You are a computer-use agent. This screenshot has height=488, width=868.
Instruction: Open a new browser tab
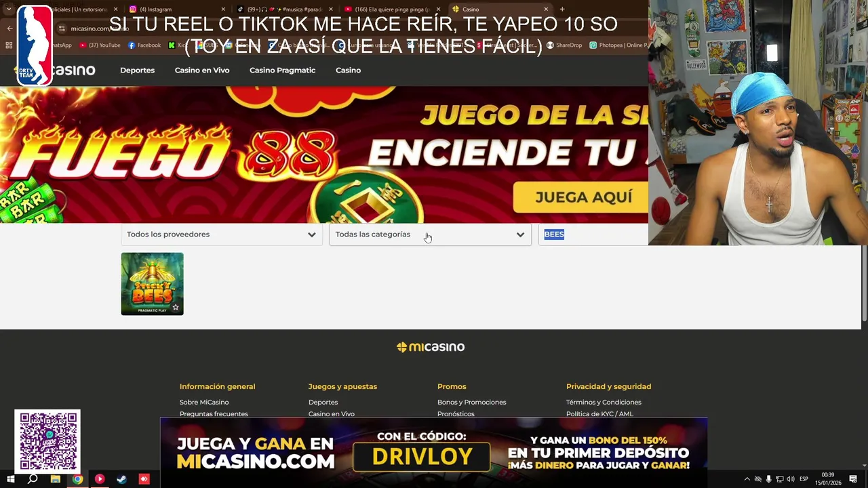562,9
